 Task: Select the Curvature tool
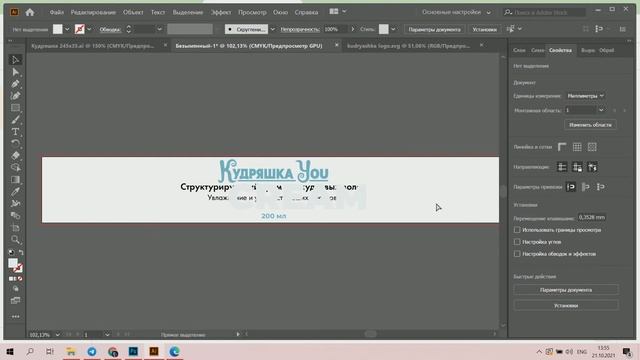15,96
